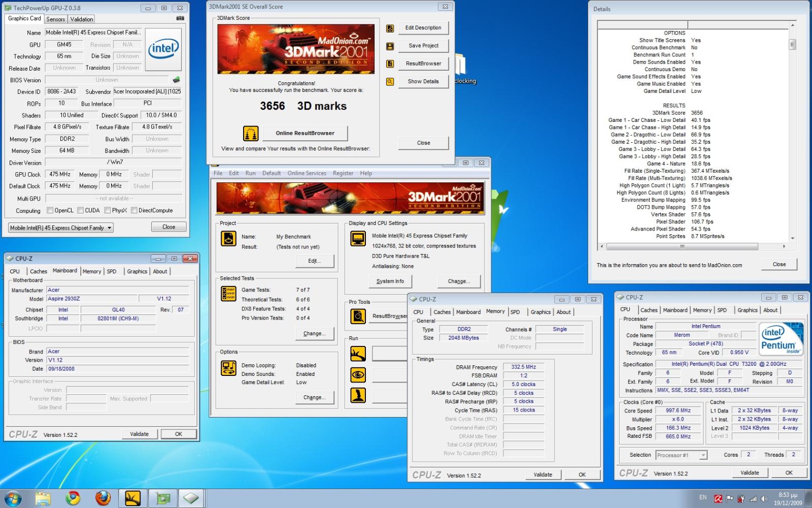Screen dimensions: 812x508
Task: Switch to the Sensors tab in GPU-Z
Action: pos(56,19)
